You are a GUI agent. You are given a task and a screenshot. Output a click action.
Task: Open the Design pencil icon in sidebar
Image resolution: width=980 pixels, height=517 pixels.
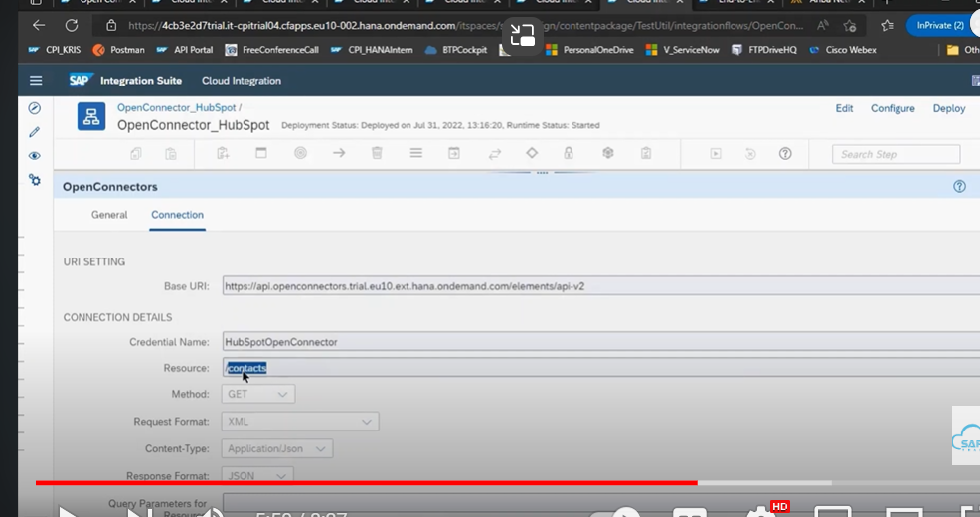pyautogui.click(x=35, y=132)
